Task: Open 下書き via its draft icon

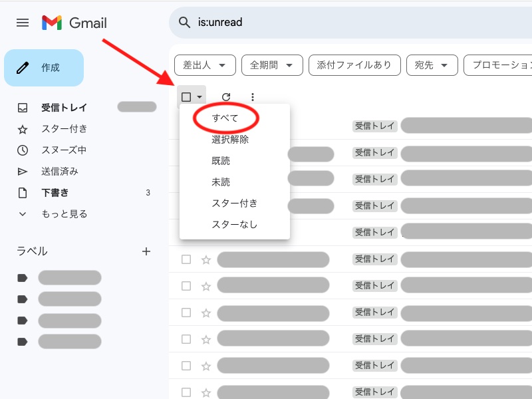Action: click(22, 193)
